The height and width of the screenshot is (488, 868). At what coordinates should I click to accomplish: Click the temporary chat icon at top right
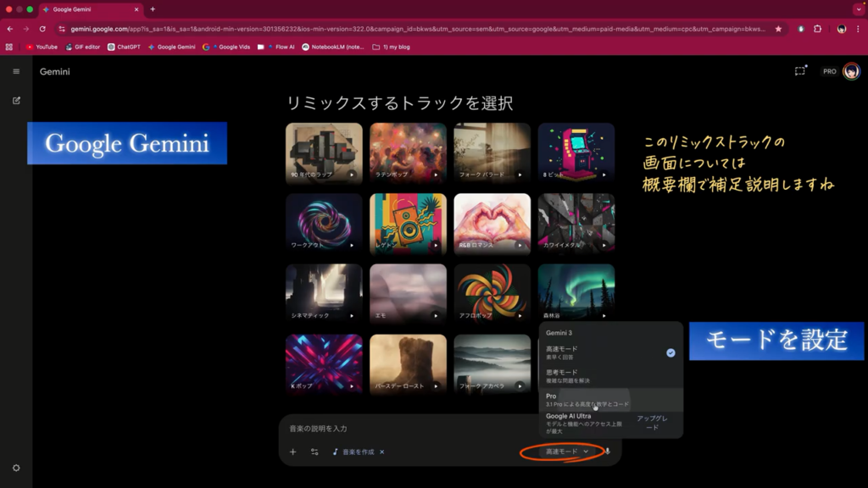pos(799,71)
